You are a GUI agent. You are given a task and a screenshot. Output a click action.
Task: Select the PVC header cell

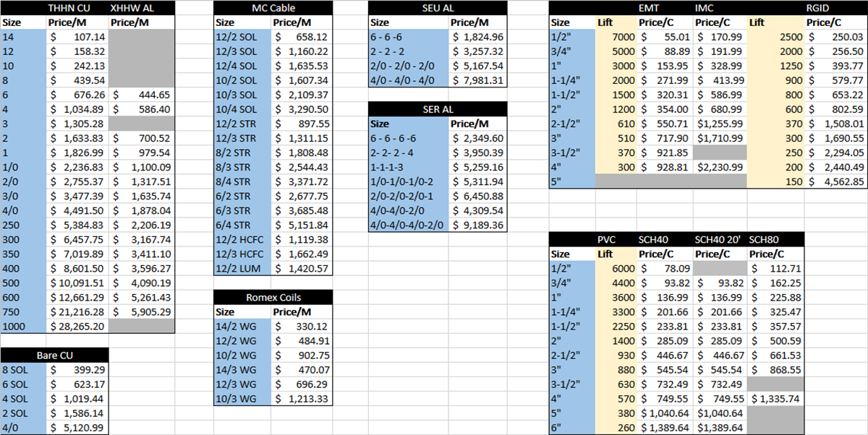click(608, 239)
